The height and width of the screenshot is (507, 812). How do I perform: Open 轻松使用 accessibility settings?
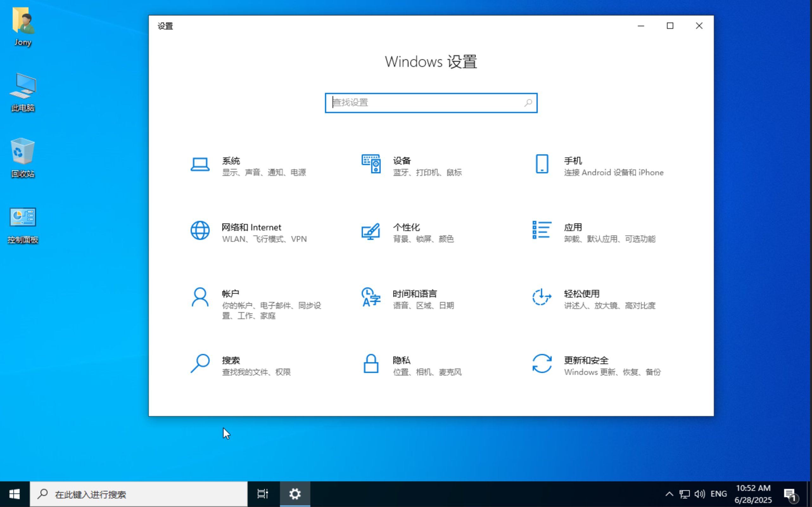[597, 298]
